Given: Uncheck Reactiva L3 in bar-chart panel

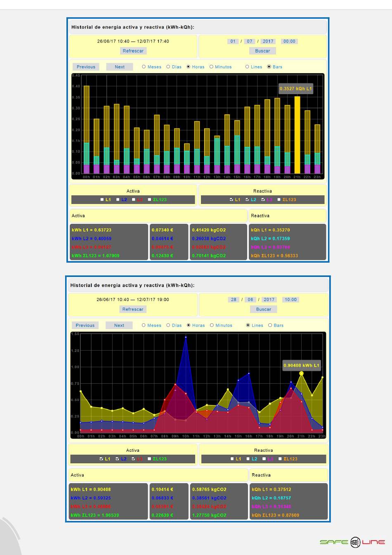Looking at the screenshot, I should (x=263, y=199).
